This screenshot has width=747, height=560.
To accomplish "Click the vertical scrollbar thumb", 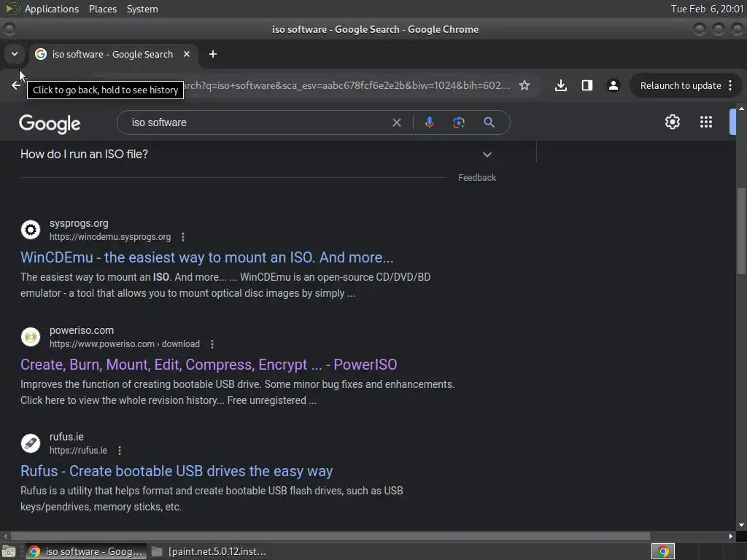I will (741, 231).
